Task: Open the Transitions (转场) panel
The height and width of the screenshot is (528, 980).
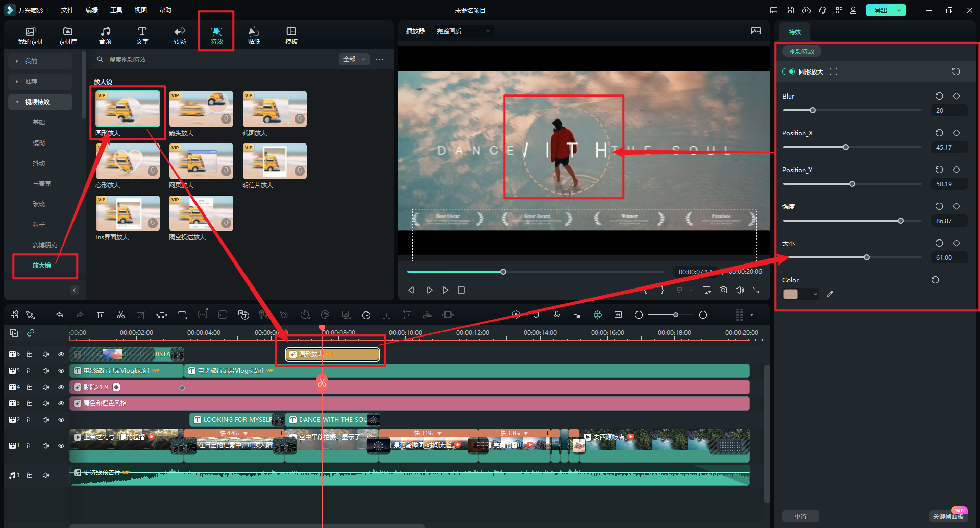Action: coord(179,36)
